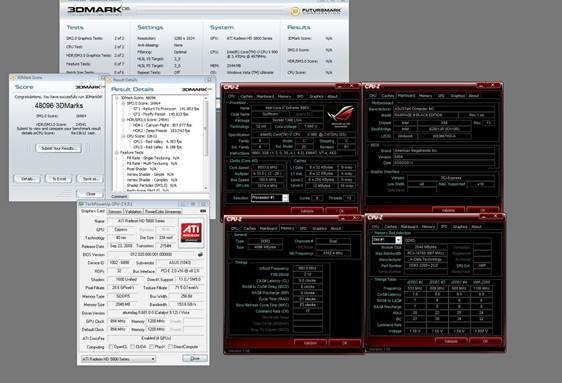The height and width of the screenshot is (383, 562).
Task: Select the Fill Rate - Single-Texturing row
Action: (x=153, y=158)
